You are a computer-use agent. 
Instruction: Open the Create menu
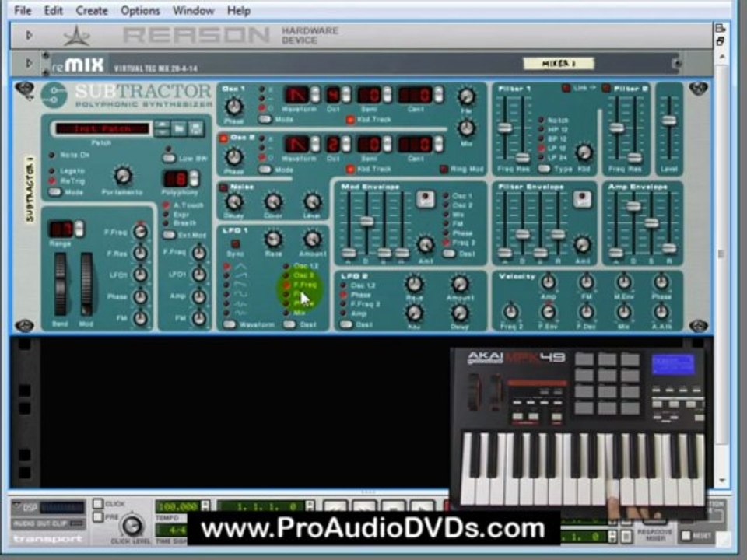pos(92,10)
